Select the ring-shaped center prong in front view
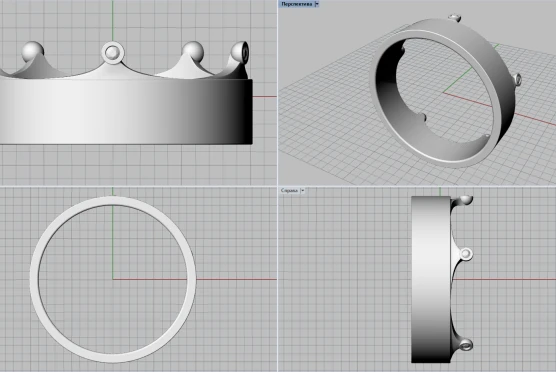 click(113, 53)
